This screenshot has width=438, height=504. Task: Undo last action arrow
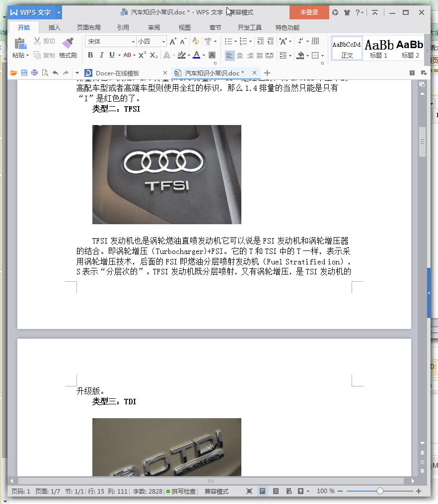[55, 73]
